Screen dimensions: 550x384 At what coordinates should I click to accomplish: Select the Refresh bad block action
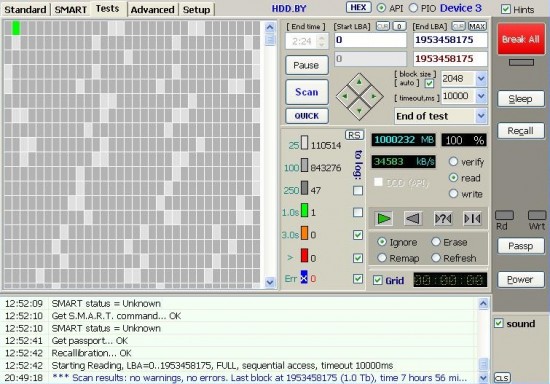(436, 258)
